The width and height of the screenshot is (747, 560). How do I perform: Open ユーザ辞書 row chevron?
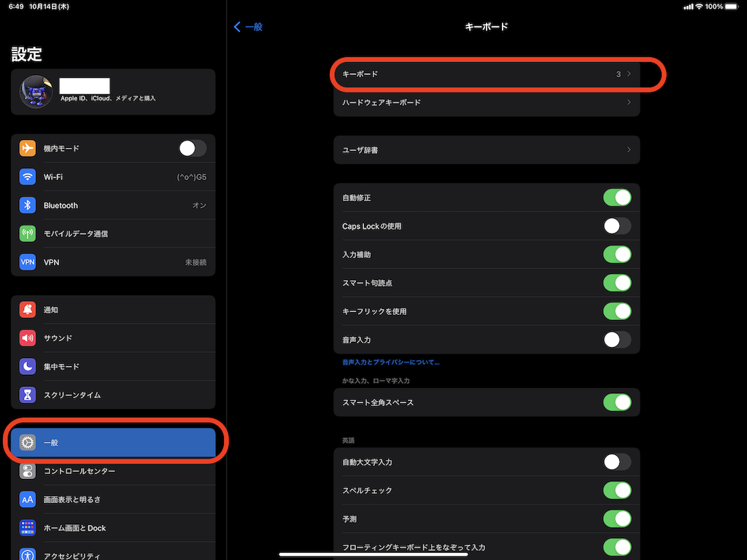[628, 150]
